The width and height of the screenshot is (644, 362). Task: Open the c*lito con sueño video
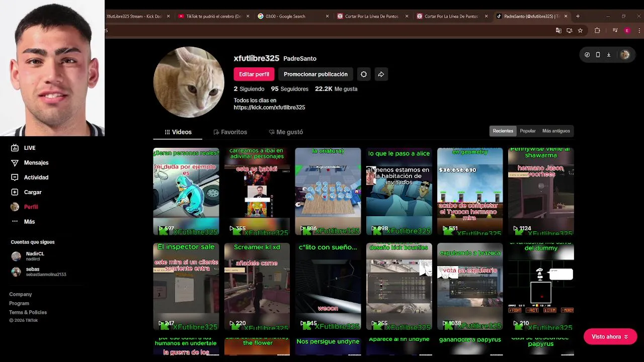coord(328,287)
